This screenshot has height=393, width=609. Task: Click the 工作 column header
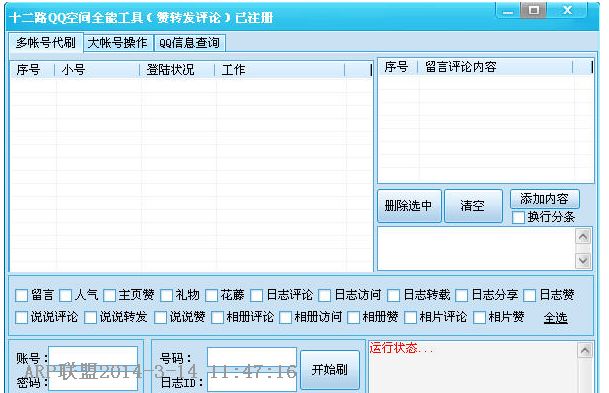click(280, 70)
